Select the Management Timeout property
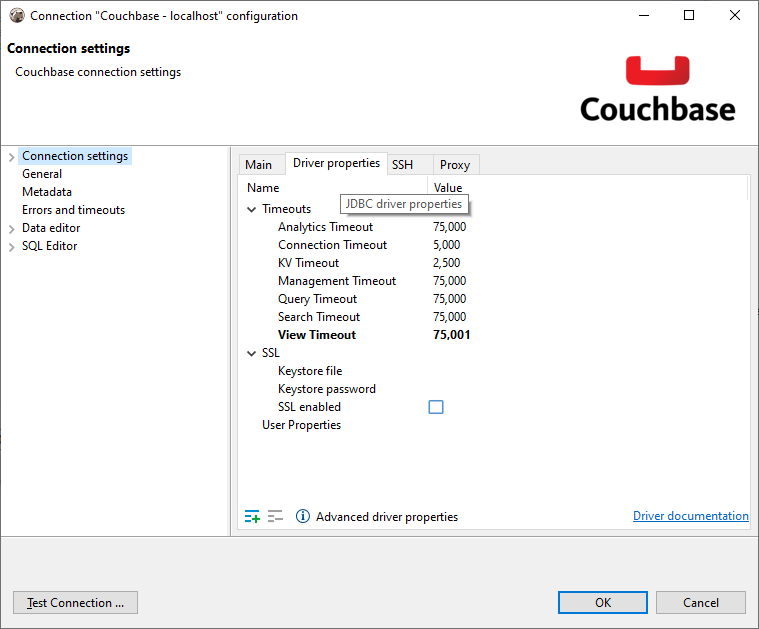This screenshot has width=759, height=629. pos(337,281)
